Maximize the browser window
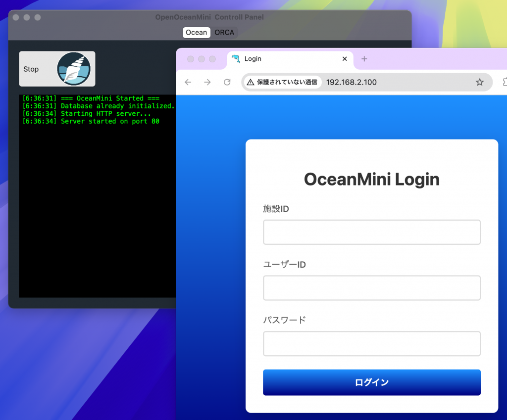The height and width of the screenshot is (420, 507). (212, 59)
